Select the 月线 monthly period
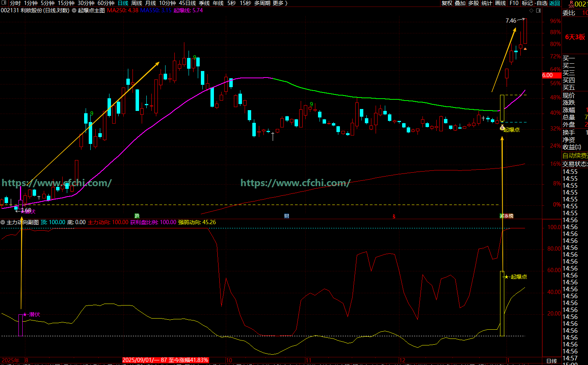588x365 pixels. pos(151,3)
